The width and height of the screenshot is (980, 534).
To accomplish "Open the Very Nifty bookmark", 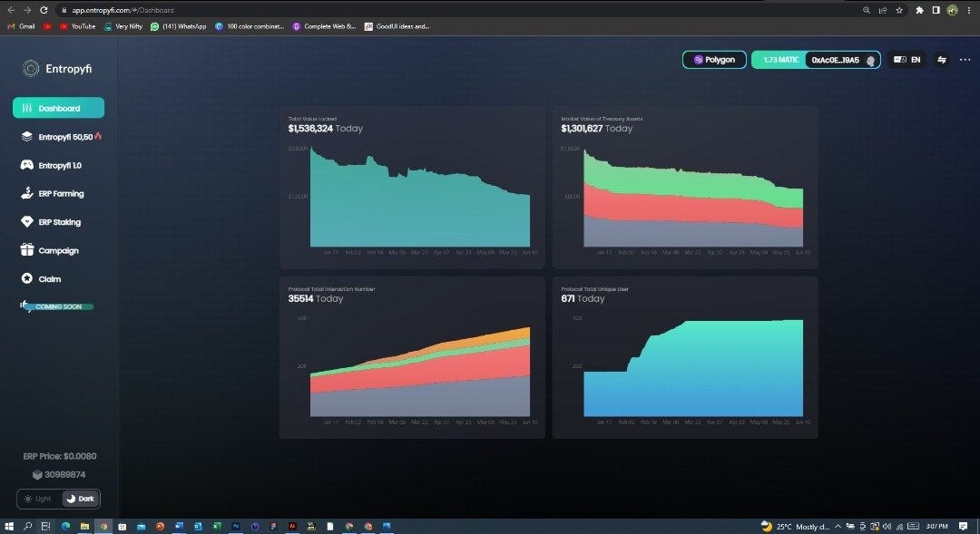I will pyautogui.click(x=123, y=26).
